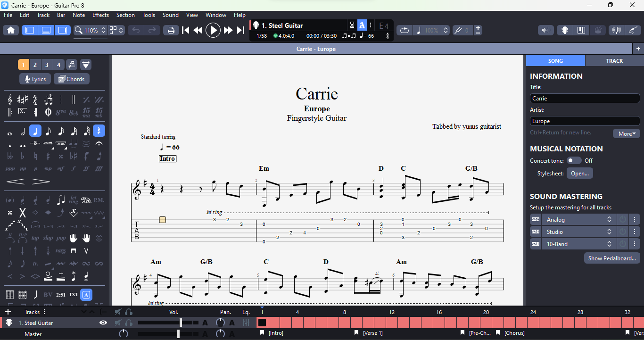Viewport: 644px width, 340px height.
Task: Open the Home screen via house icon
Action: [x=11, y=30]
